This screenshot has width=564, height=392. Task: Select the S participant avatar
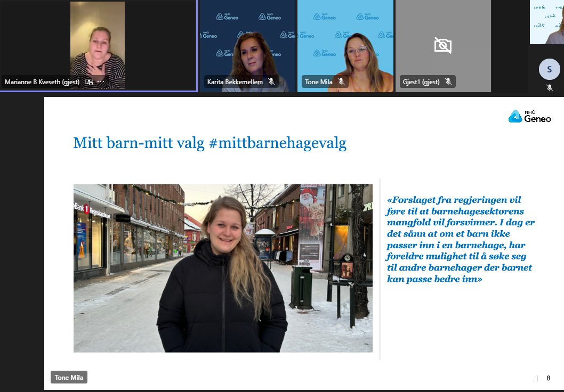click(x=549, y=69)
